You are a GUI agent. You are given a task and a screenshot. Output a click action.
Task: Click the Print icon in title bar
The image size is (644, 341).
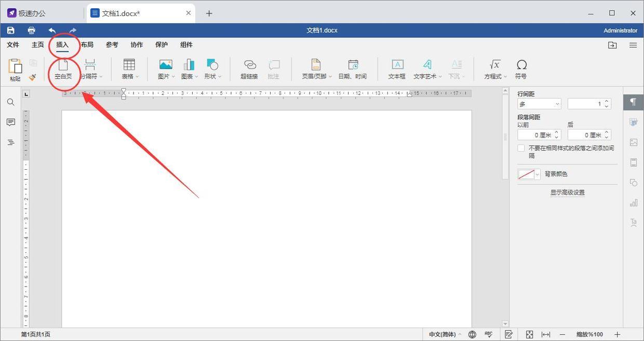pos(31,31)
